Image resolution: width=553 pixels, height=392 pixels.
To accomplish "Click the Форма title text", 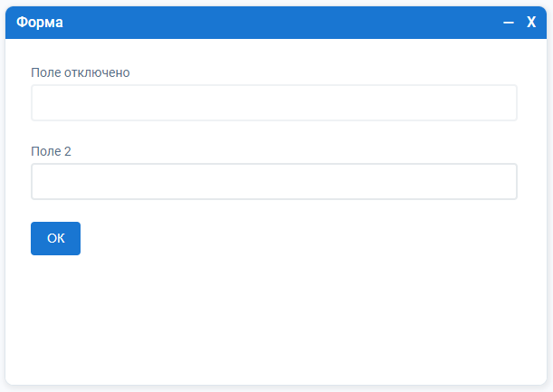I will tap(40, 23).
